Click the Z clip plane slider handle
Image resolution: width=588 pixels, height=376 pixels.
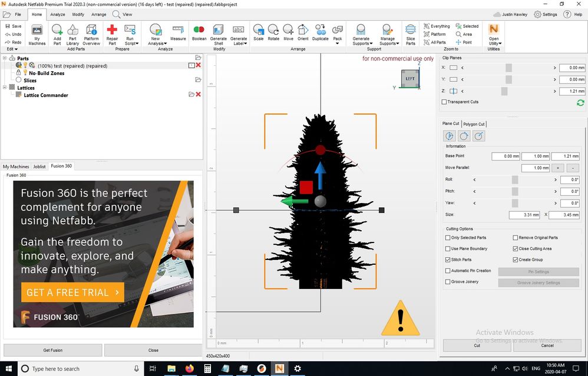click(x=504, y=91)
